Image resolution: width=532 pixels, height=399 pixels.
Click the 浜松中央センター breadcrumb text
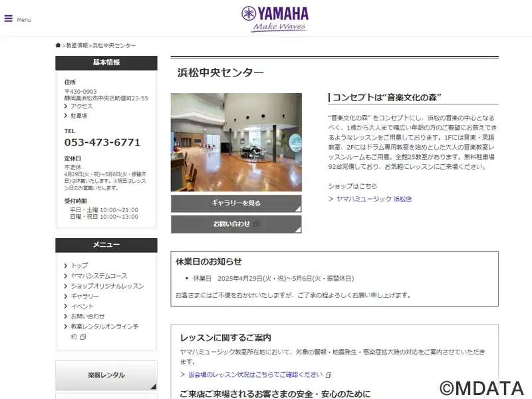[114, 45]
